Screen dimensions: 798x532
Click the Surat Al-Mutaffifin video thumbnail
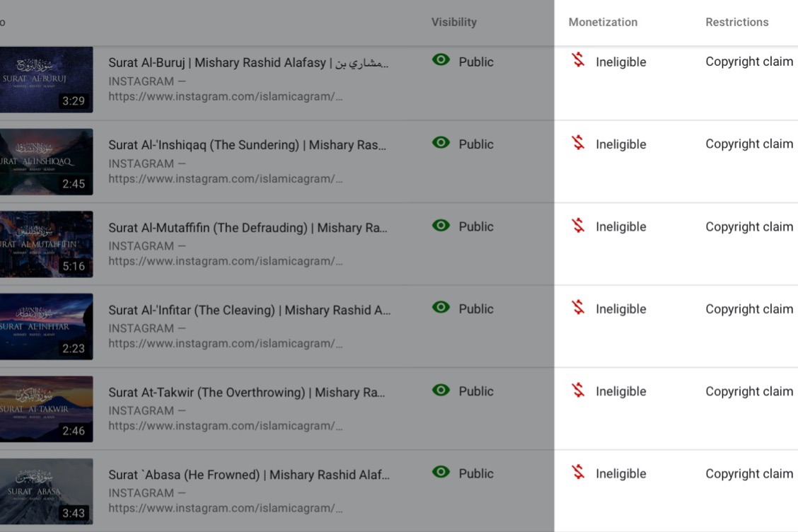pos(46,244)
